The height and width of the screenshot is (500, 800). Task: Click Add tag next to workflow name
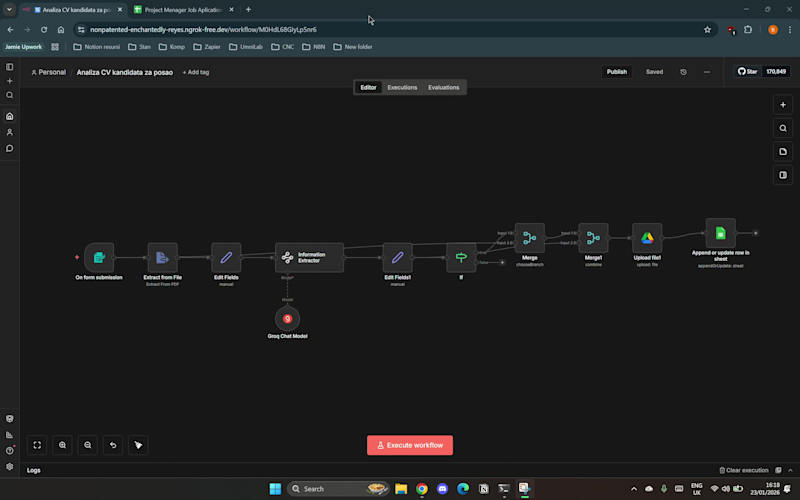click(x=196, y=72)
